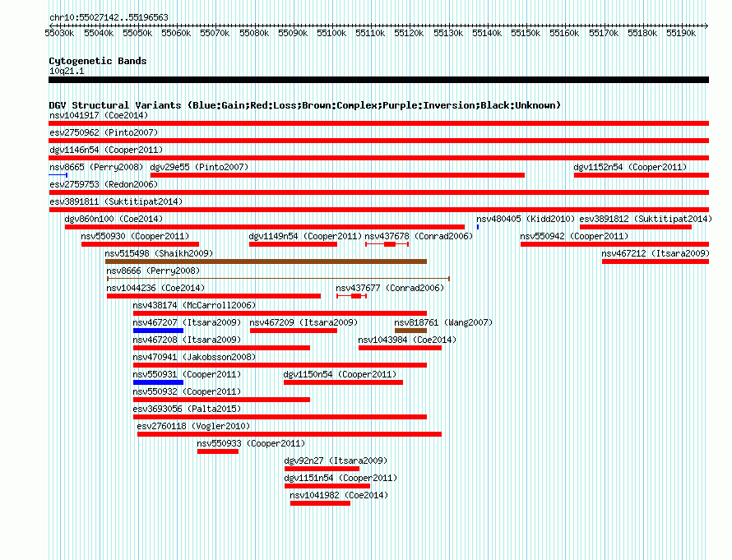Open the nsv437677 (Conrad2006) label

[390, 288]
